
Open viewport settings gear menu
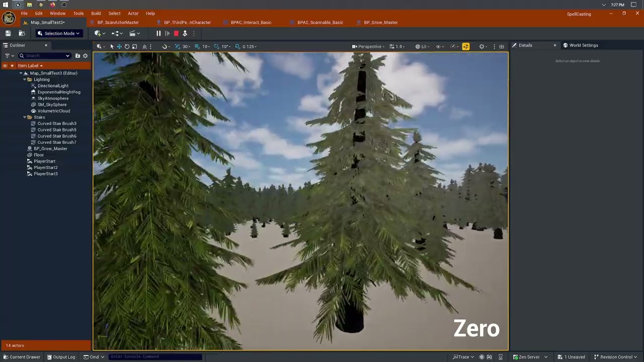point(483,46)
